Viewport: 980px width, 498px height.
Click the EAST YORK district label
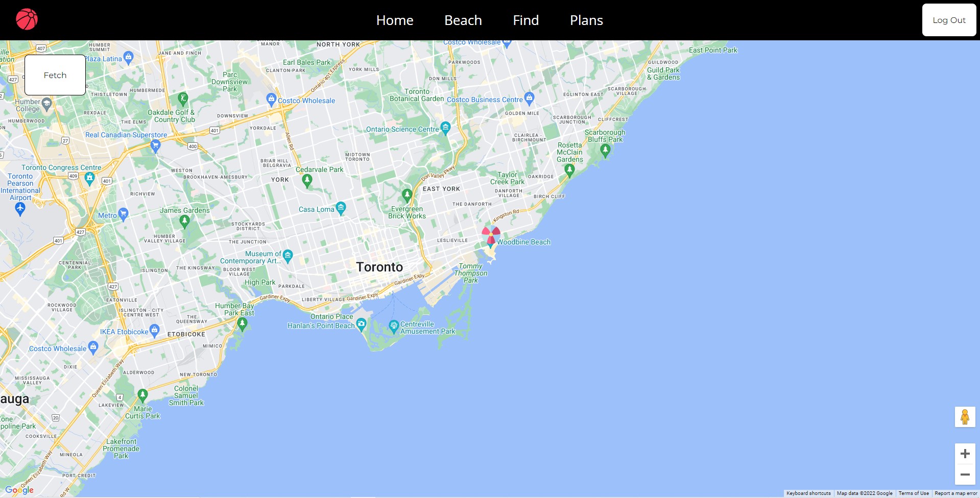[x=441, y=189]
